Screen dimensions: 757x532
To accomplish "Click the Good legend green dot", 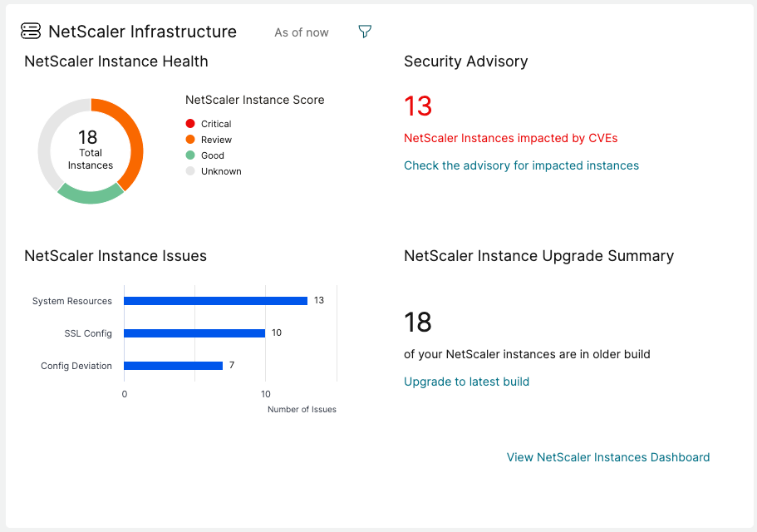I will pos(190,155).
